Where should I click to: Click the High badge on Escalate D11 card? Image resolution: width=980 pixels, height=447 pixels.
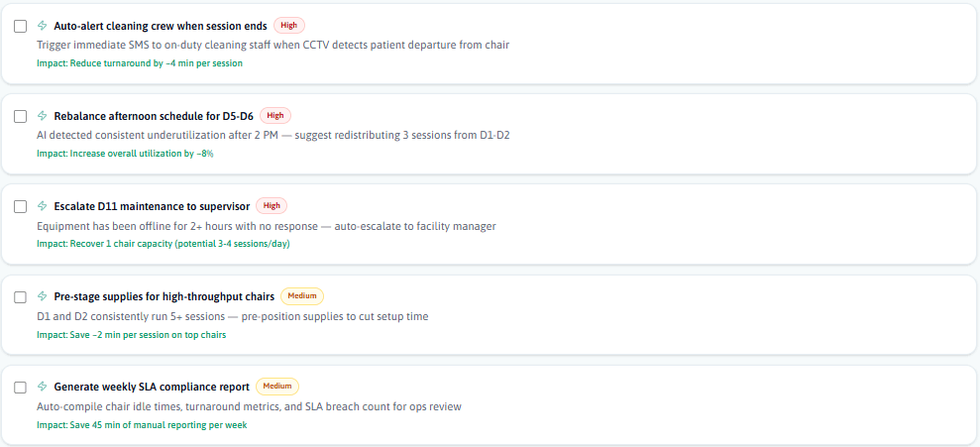coord(272,205)
